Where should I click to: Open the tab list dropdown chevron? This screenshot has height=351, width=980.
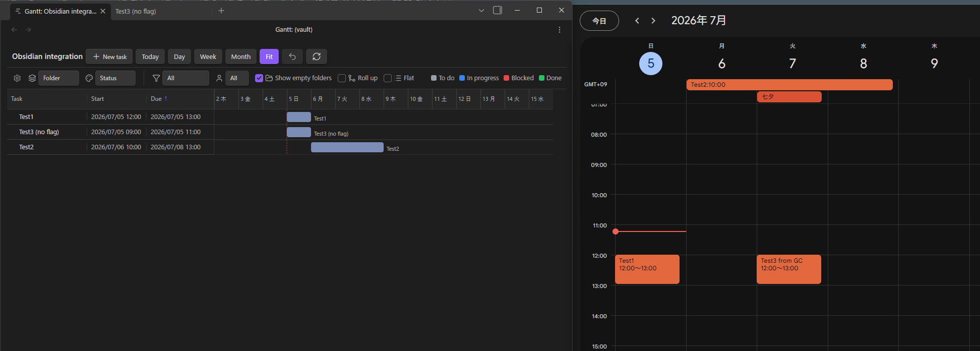click(x=481, y=11)
